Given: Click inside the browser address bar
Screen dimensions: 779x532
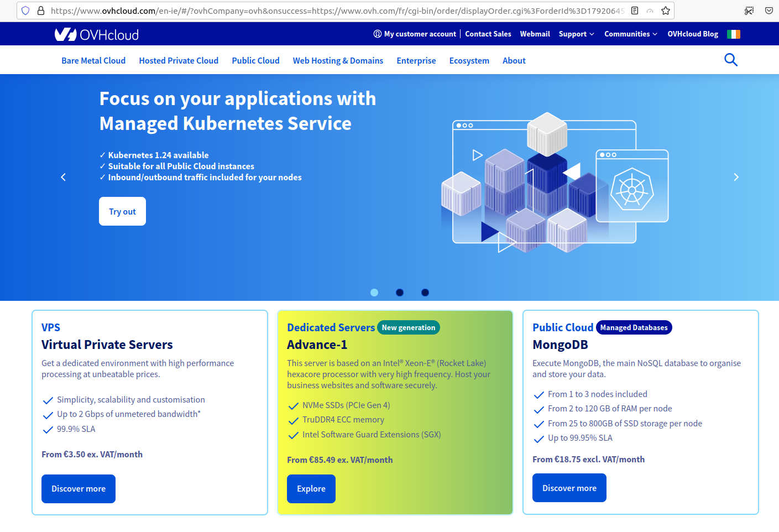Looking at the screenshot, I should point(332,10).
